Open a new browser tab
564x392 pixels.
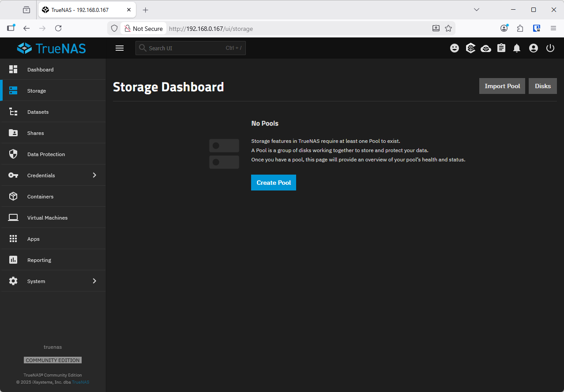click(x=146, y=10)
